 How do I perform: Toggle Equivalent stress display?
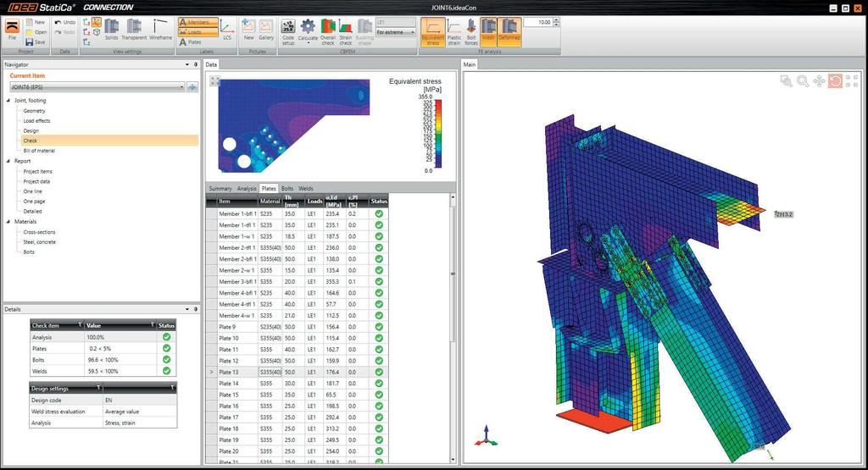pos(433,32)
